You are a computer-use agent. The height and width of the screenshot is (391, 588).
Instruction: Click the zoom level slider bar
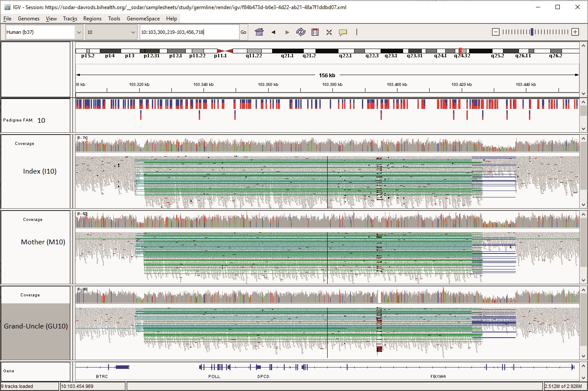coord(535,32)
